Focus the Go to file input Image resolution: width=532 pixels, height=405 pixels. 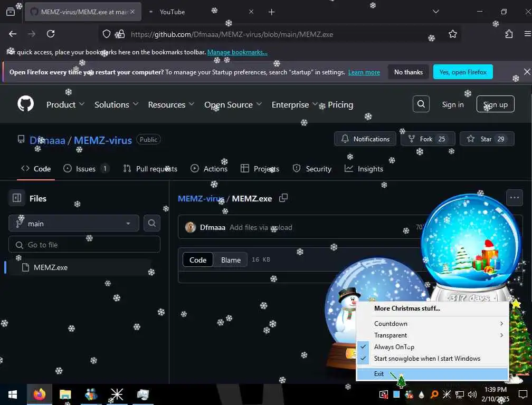coord(84,244)
